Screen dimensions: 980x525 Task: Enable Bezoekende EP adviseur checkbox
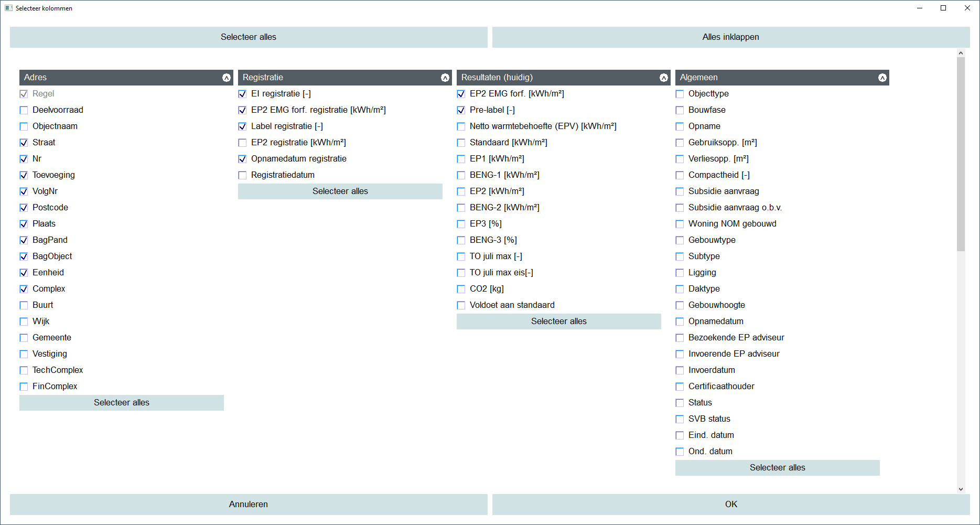tap(680, 338)
